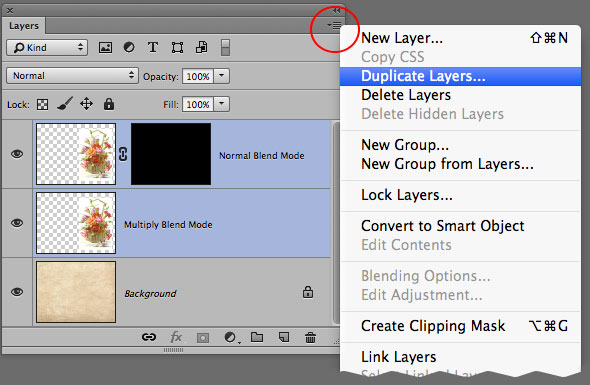Viewport: 590px width, 385px height.
Task: Click mask link chain on Normal Blend Mode layer
Action: coord(123,154)
